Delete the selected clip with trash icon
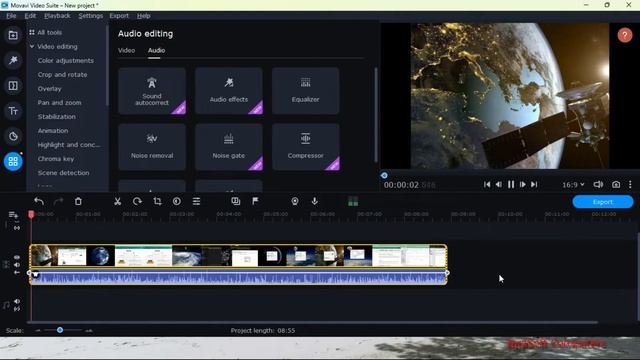The height and width of the screenshot is (360, 640). 78,201
